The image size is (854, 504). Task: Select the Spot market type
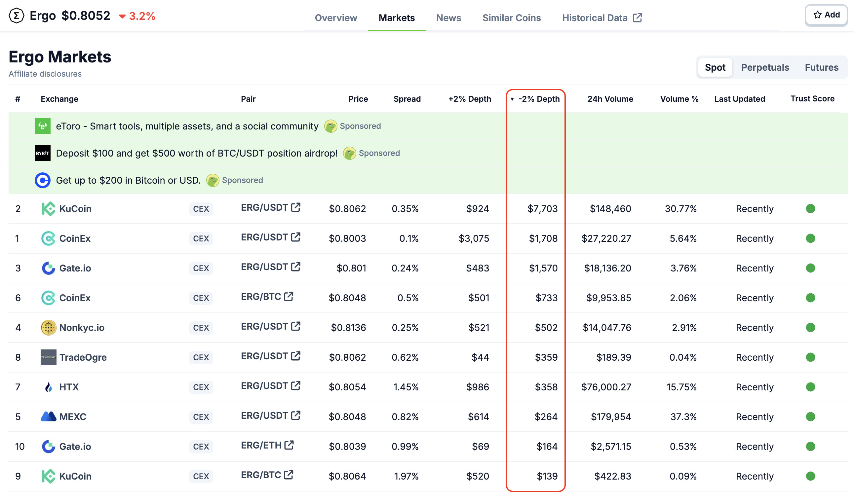click(x=715, y=67)
